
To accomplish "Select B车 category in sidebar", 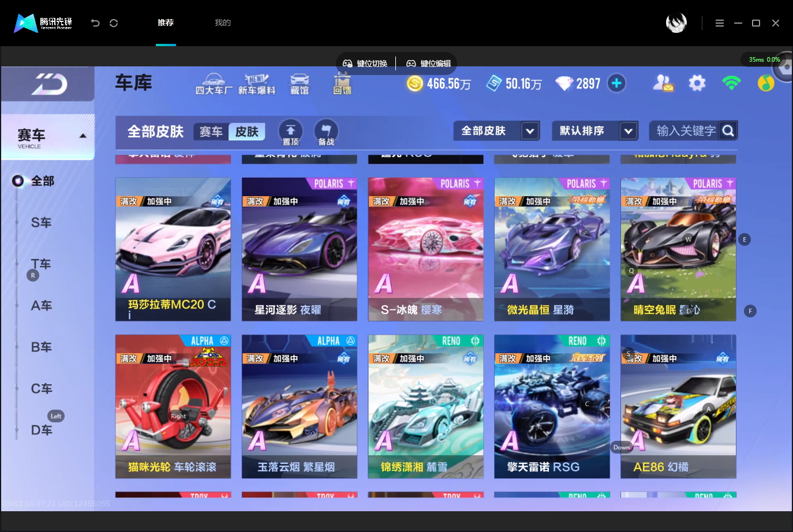I will [x=42, y=347].
